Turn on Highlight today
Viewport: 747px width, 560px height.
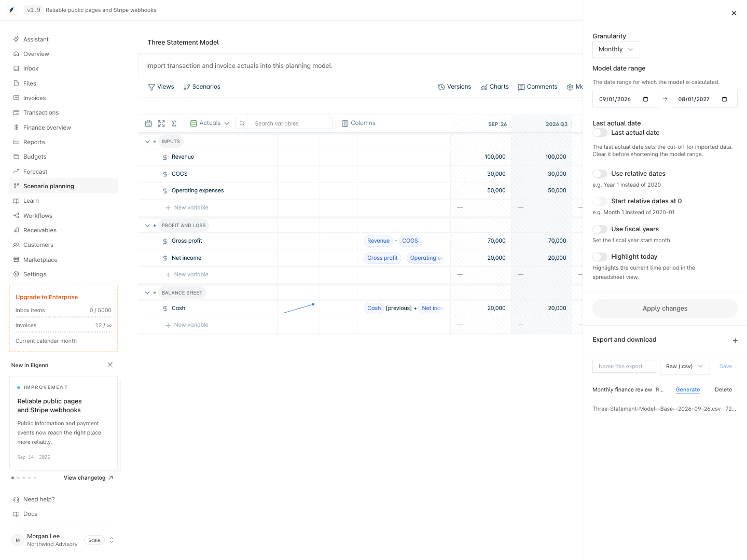[600, 257]
